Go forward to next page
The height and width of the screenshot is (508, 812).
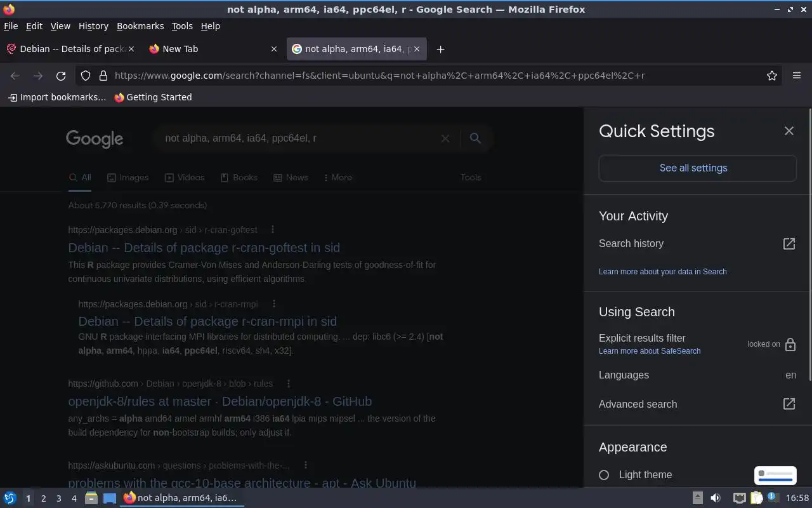(x=38, y=76)
